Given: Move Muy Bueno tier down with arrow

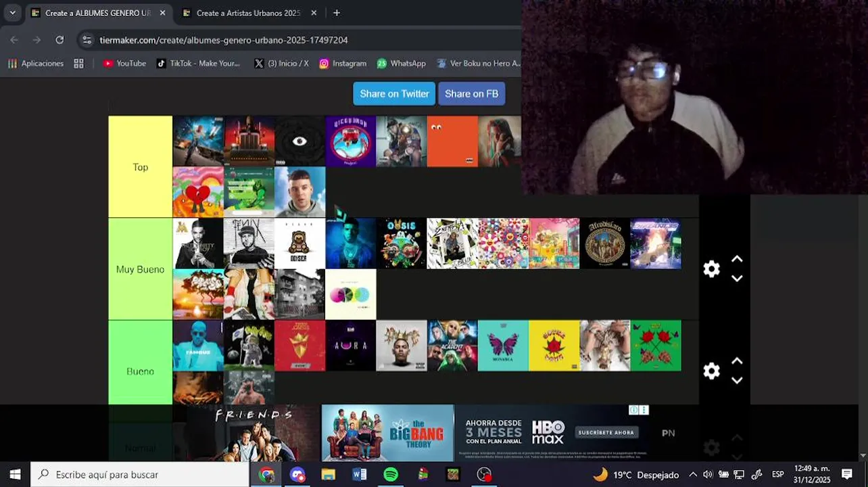Looking at the screenshot, I should (x=738, y=278).
